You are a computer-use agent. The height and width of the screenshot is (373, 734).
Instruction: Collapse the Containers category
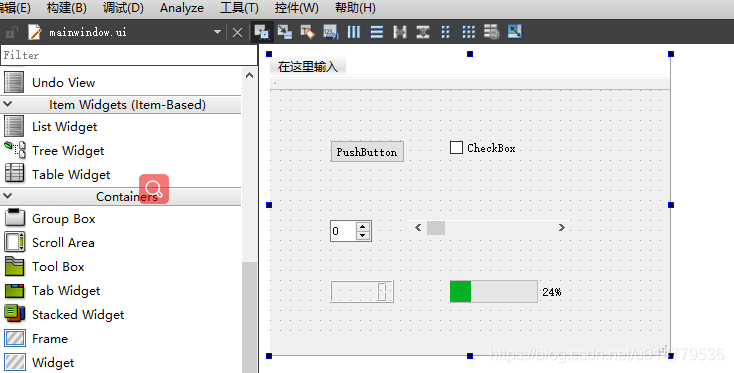(x=8, y=196)
